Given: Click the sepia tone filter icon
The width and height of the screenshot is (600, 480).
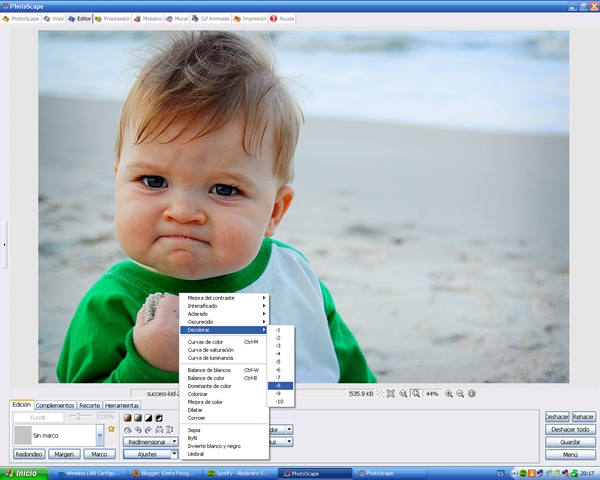Looking at the screenshot, I should 128,418.
